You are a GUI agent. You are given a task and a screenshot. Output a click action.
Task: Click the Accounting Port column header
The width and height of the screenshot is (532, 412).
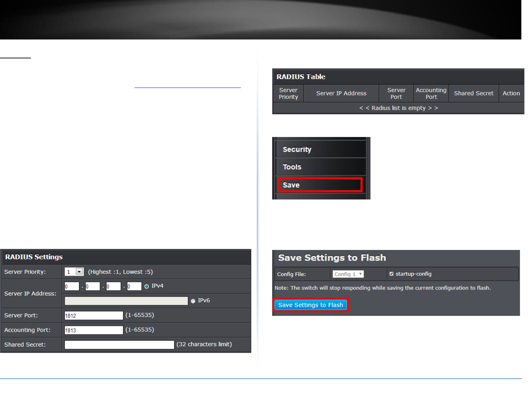click(x=431, y=93)
